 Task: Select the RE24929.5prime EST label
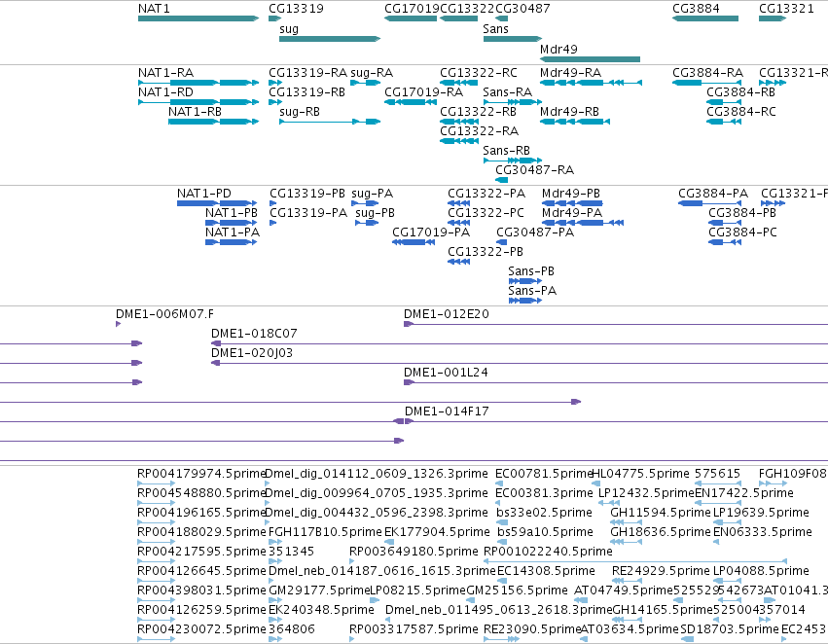[661, 571]
